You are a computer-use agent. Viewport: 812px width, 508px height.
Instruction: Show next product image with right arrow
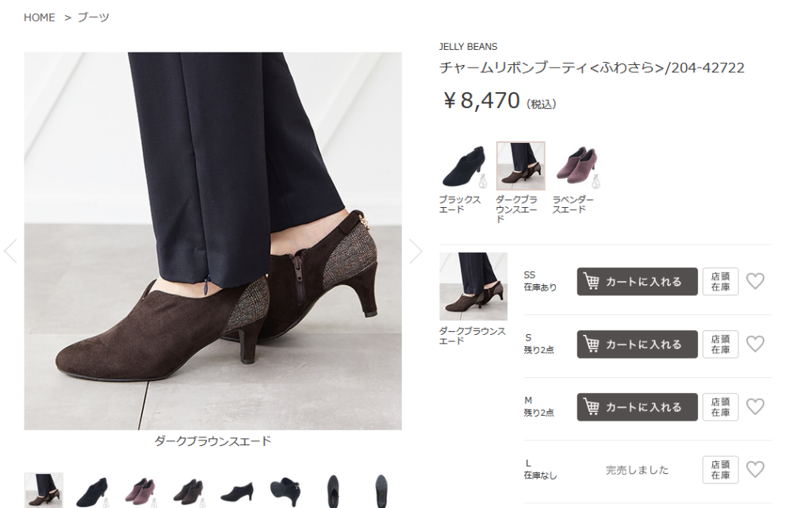tap(416, 252)
